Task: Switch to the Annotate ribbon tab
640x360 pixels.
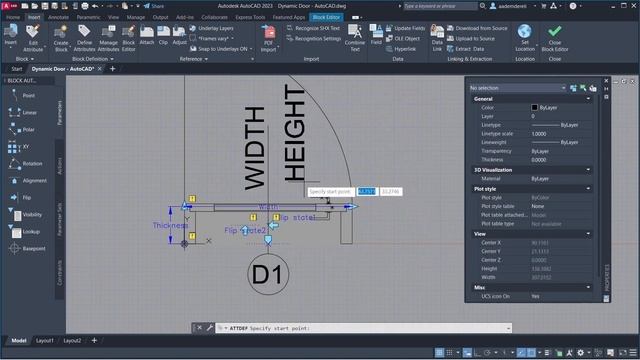Action: click(x=58, y=17)
